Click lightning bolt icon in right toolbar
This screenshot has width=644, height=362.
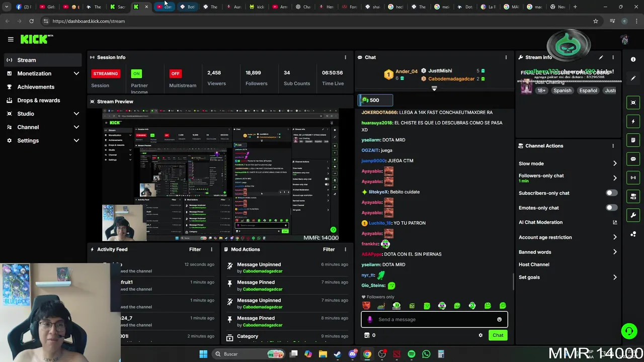pos(633,121)
